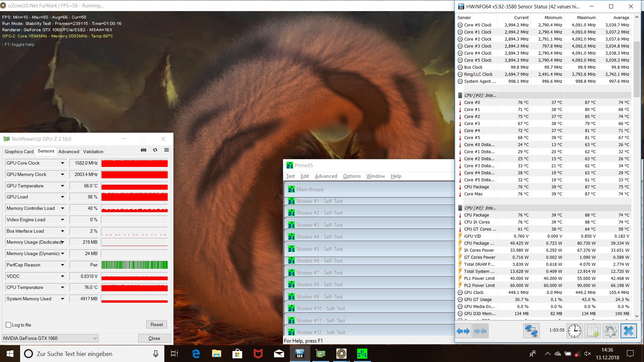Open Prime95 Advanced menu
This screenshot has height=362, width=644.
click(326, 176)
